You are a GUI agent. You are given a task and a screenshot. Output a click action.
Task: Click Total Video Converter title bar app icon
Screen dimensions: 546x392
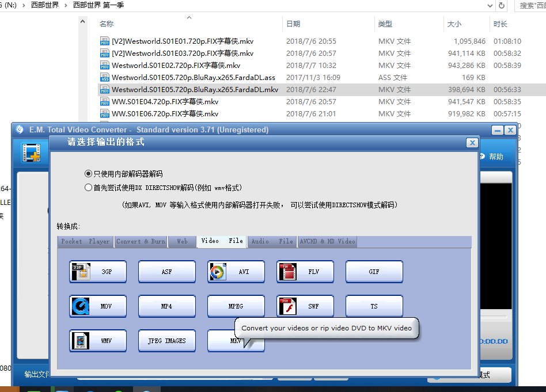(x=20, y=130)
